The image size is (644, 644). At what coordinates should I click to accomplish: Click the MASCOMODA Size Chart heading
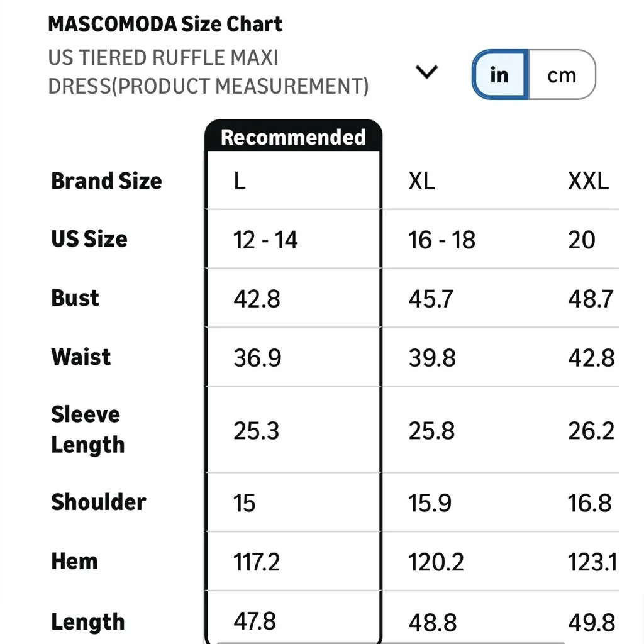tap(165, 25)
